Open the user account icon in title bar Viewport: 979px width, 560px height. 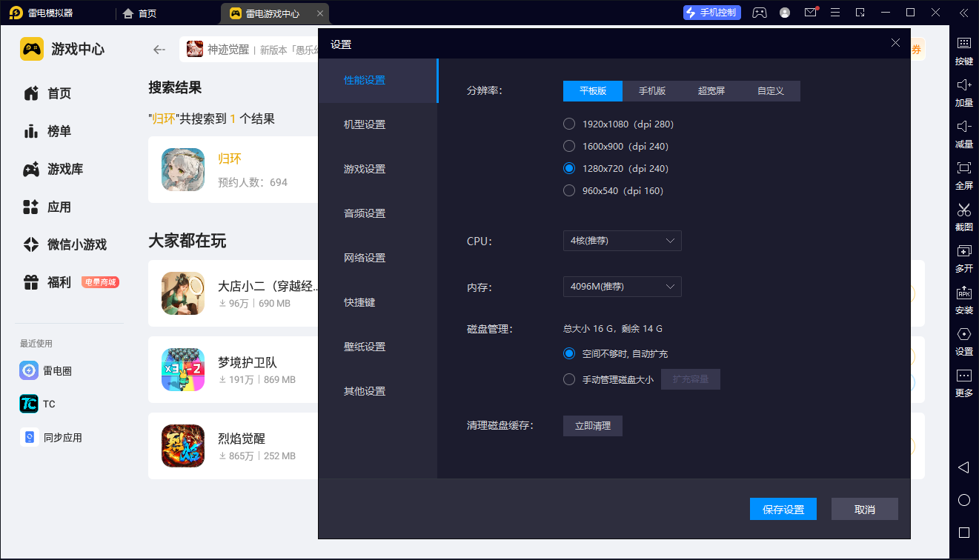click(x=785, y=13)
